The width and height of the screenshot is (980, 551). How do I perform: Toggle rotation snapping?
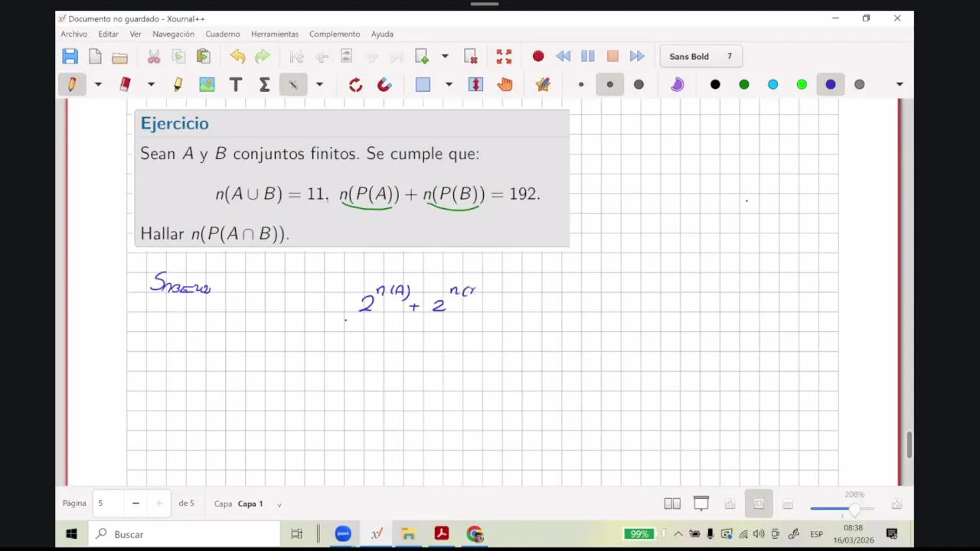click(355, 84)
